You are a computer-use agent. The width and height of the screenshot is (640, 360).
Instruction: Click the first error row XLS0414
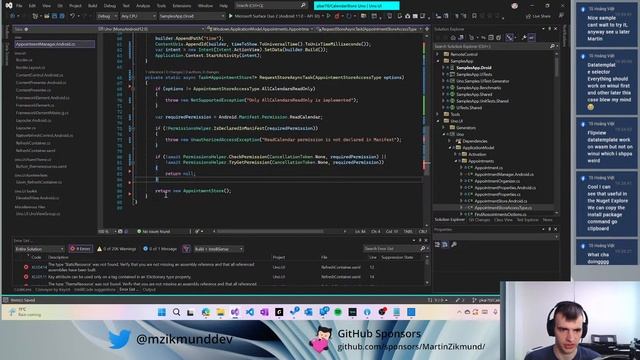(x=220, y=267)
